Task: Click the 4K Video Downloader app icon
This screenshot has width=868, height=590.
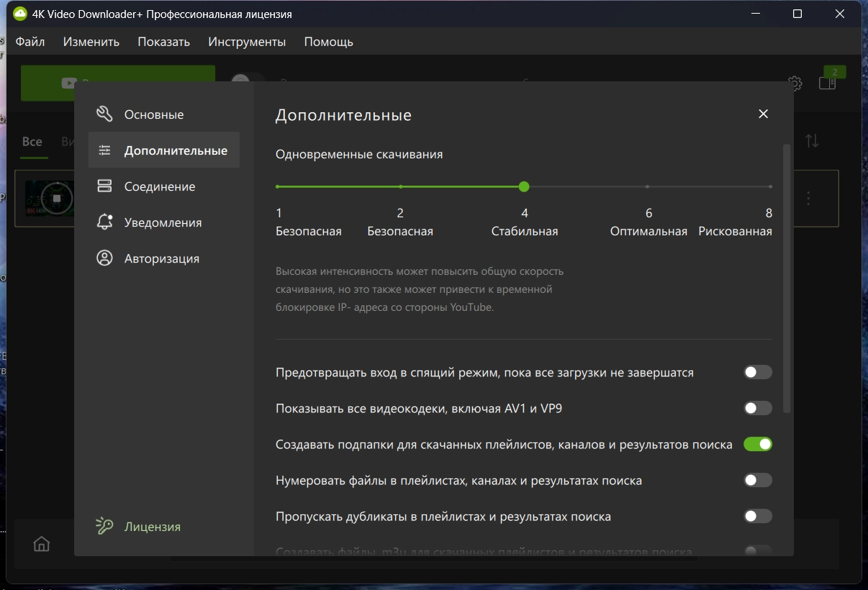Action: [x=20, y=14]
